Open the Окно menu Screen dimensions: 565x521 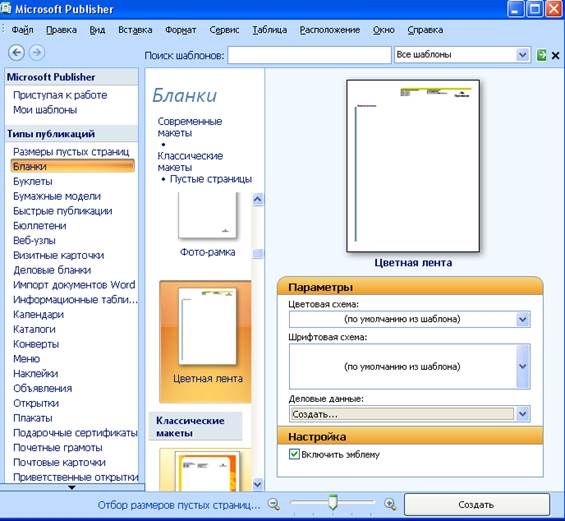[383, 30]
